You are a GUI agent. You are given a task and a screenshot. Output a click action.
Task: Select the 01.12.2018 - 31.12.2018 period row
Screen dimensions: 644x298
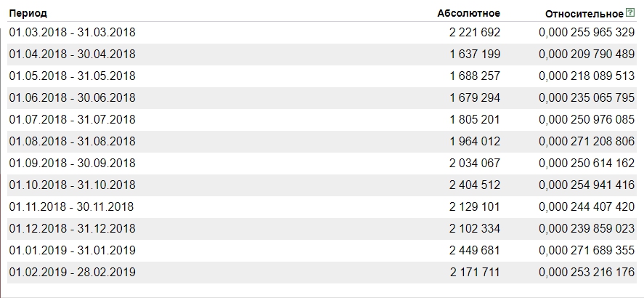click(x=322, y=228)
